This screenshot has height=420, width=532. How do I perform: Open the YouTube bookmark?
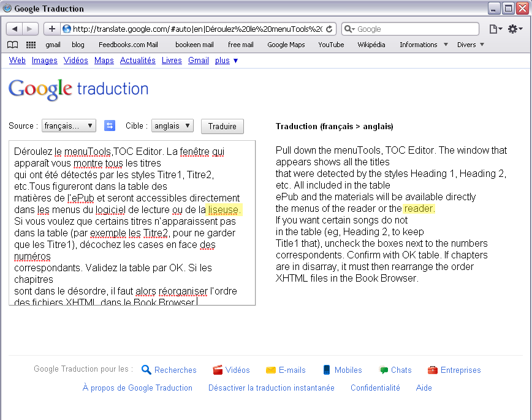point(331,45)
